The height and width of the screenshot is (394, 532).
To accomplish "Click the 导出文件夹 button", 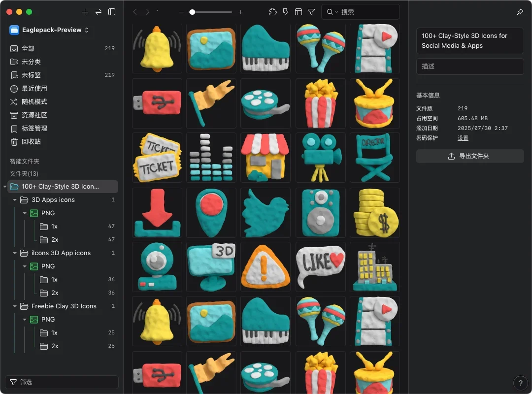I will coord(470,156).
